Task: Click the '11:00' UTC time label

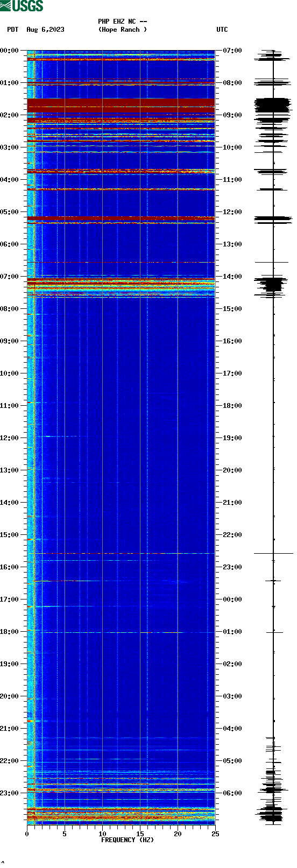Action: 232,180
